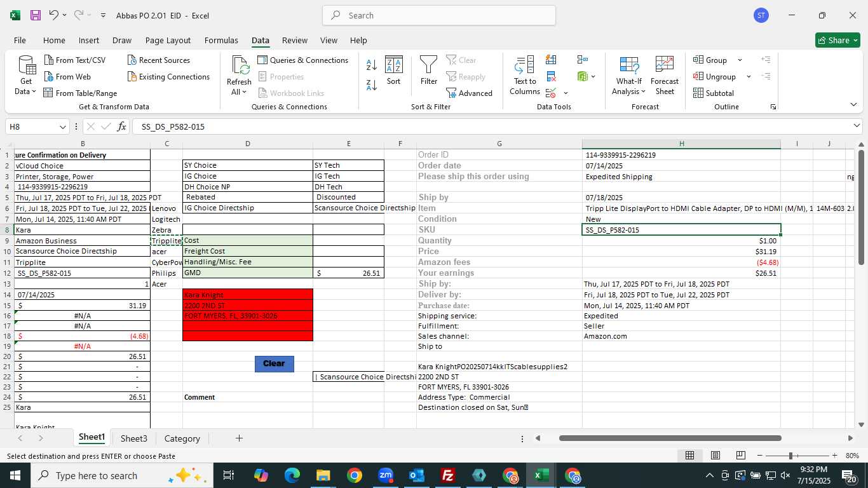Open the Group dropdown arrow

740,60
